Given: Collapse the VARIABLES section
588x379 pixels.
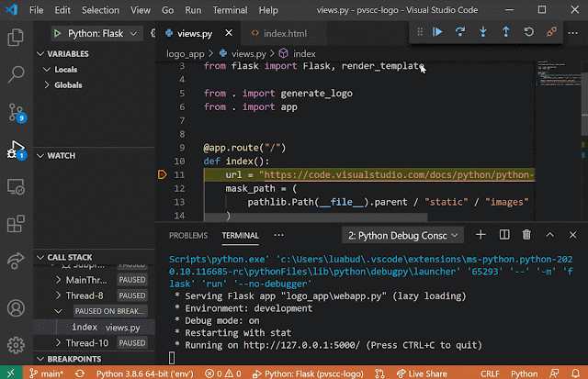Looking at the screenshot, I should [40, 54].
